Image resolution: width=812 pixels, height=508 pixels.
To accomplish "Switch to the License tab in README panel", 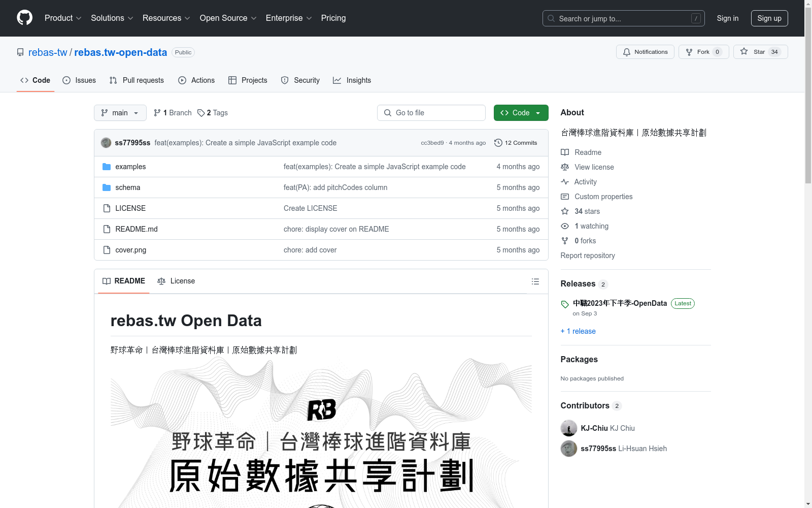I will pos(176,281).
